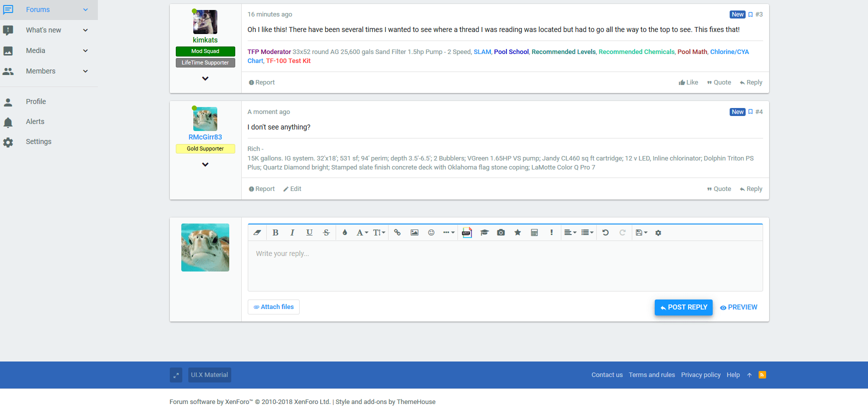Click the PREVIEW button

pos(739,307)
